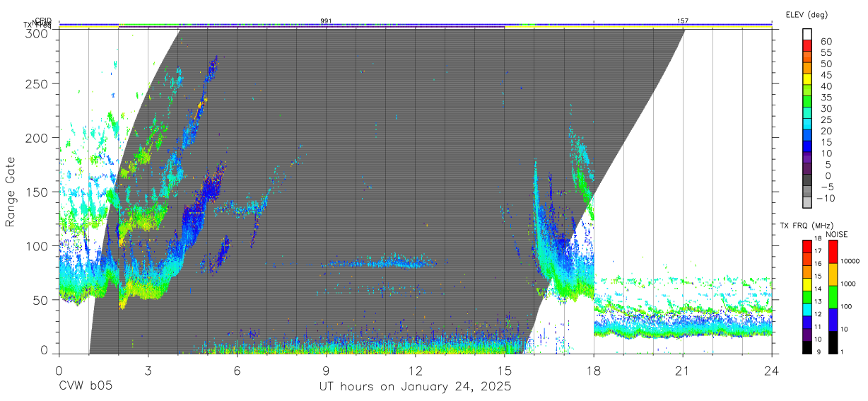Select the blue segment of NOISE bar
The height and width of the screenshot is (401, 868).
pyautogui.click(x=832, y=320)
